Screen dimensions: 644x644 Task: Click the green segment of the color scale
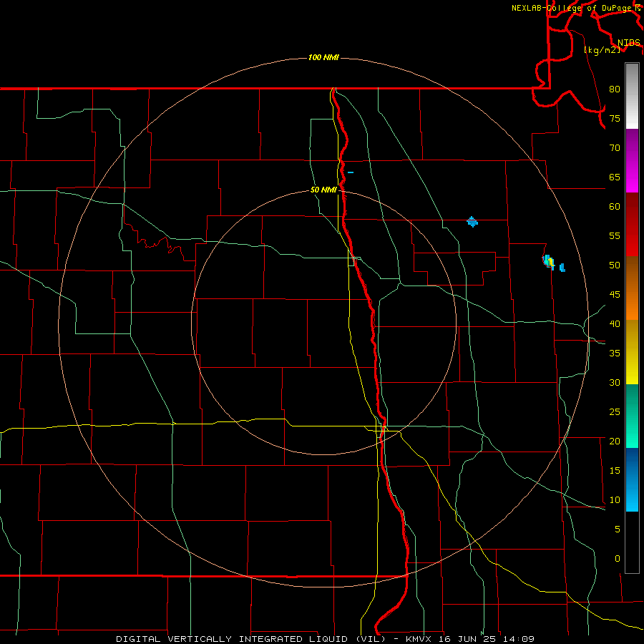[x=632, y=416]
